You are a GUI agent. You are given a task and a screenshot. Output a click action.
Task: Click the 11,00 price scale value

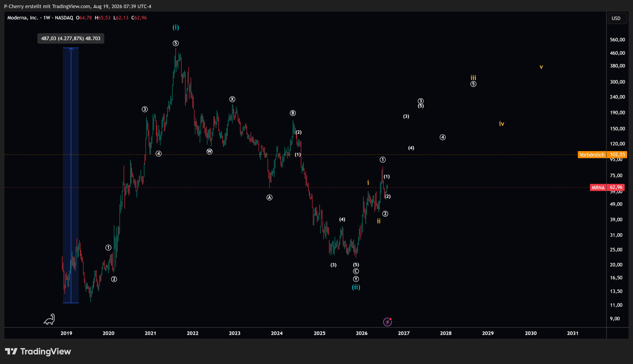616,305
